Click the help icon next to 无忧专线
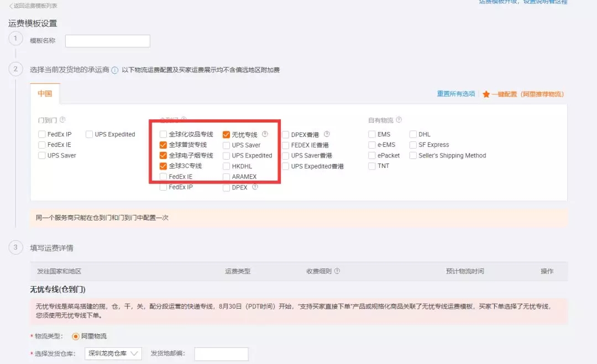The width and height of the screenshot is (597, 364). pos(265,134)
